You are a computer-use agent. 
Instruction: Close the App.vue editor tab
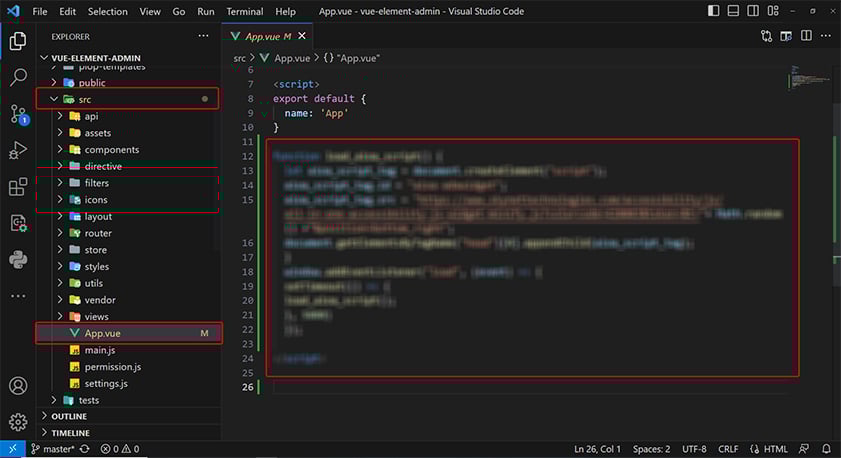pyautogui.click(x=302, y=36)
